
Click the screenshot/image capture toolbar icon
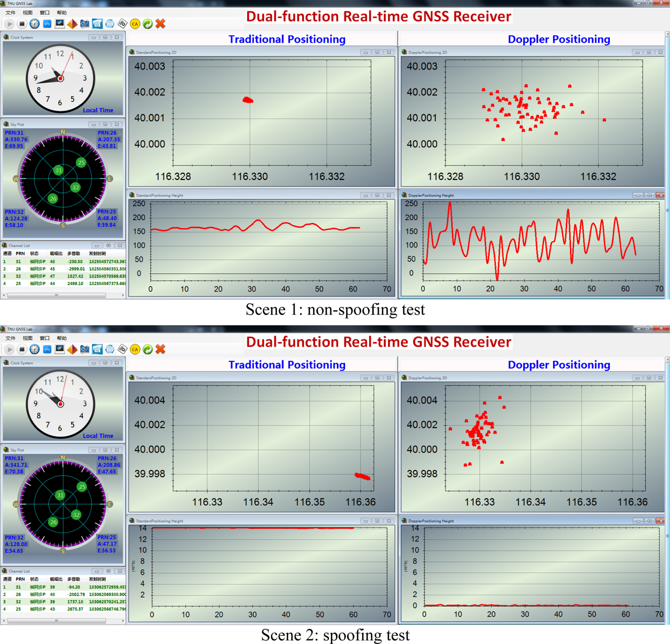click(59, 23)
